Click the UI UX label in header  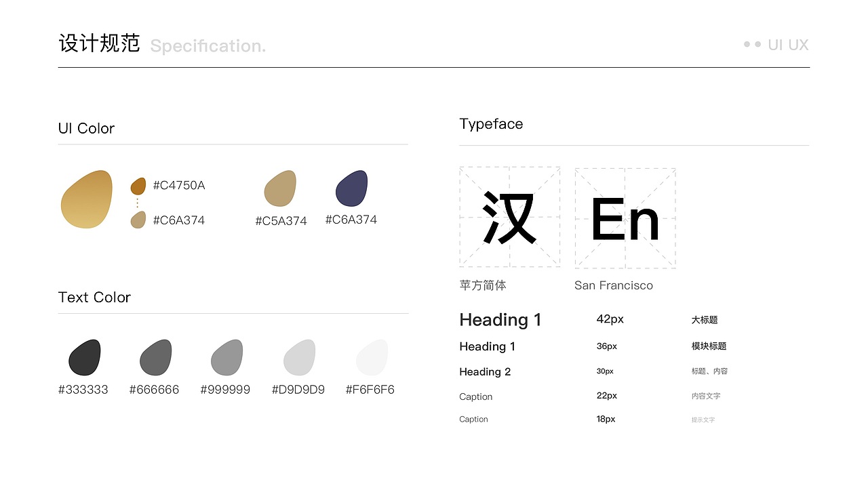[788, 45]
